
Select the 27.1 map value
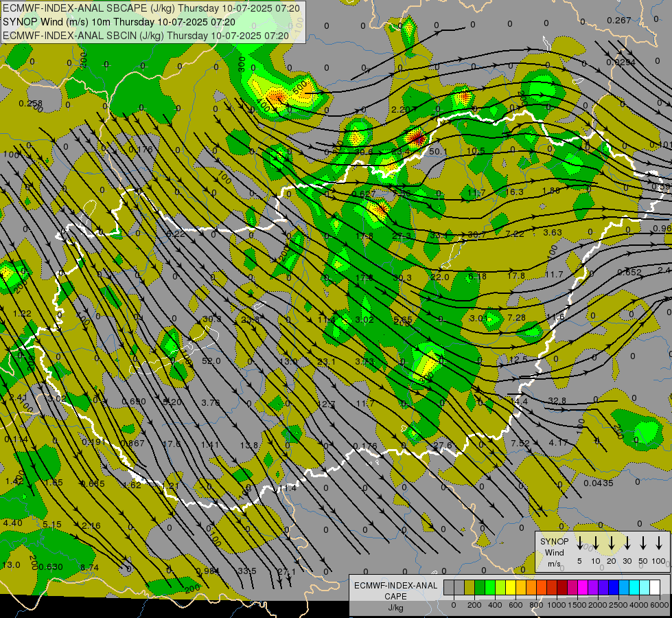point(287,571)
